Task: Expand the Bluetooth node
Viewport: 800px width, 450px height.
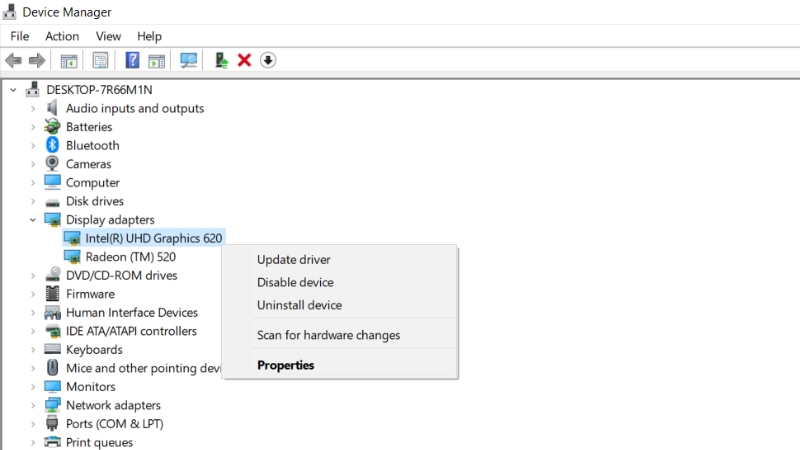Action: click(33, 145)
